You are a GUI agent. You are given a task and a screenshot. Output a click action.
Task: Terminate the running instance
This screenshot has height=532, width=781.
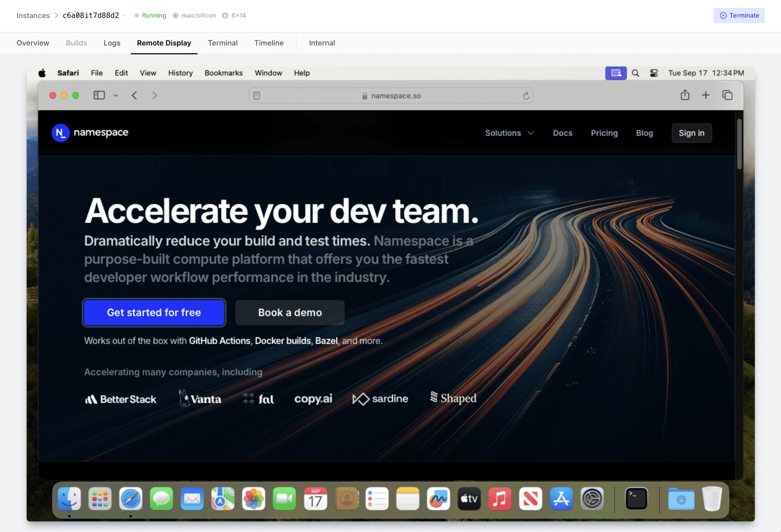point(739,16)
